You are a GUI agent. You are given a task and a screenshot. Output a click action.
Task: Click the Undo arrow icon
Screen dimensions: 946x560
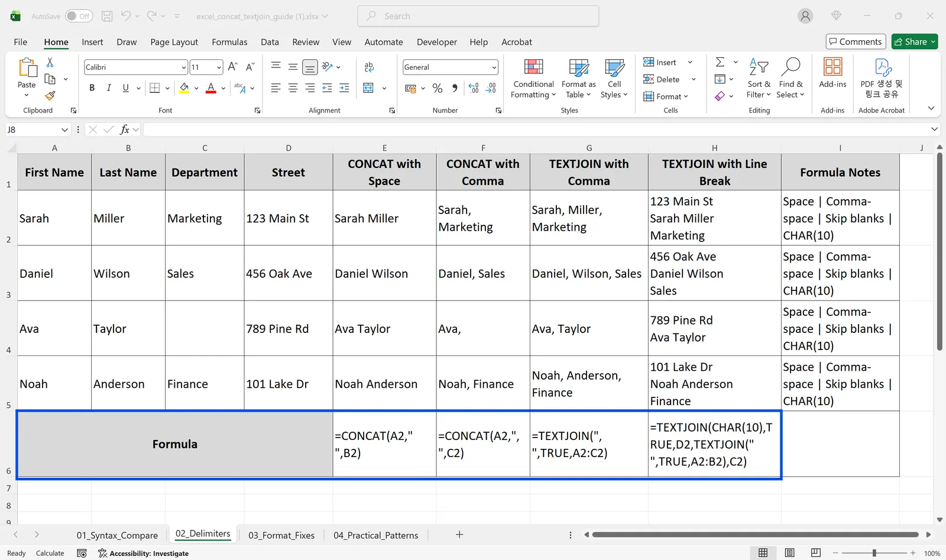pyautogui.click(x=126, y=16)
